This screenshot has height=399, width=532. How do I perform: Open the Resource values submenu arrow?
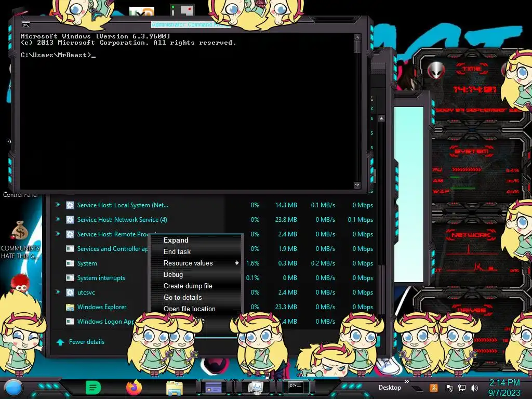click(236, 263)
